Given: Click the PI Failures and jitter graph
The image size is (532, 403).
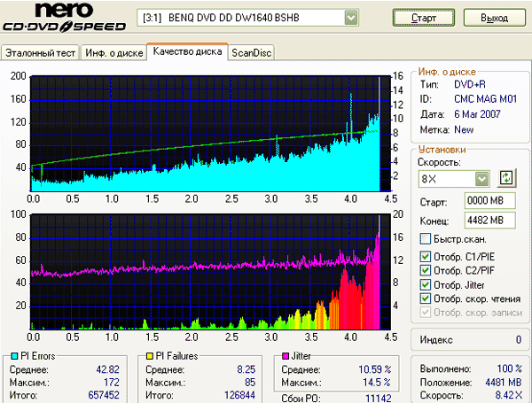Looking at the screenshot, I should pyautogui.click(x=210, y=272).
